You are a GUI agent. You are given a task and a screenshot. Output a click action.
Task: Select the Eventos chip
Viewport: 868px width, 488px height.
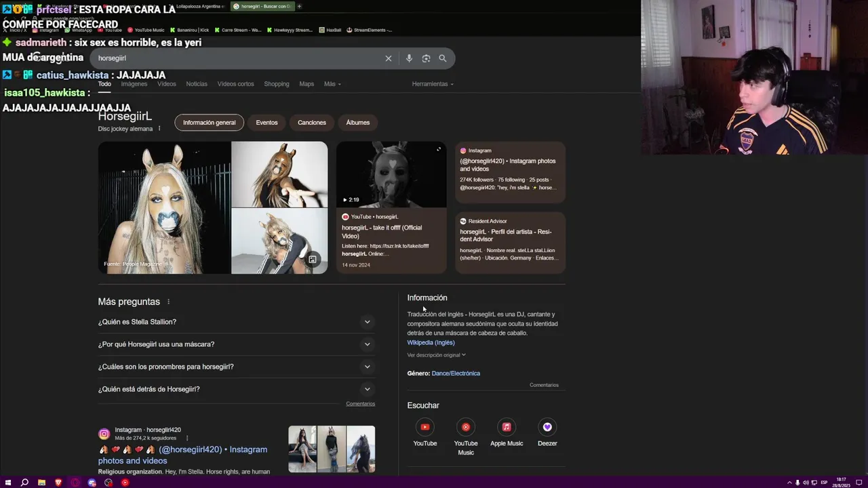click(x=267, y=123)
